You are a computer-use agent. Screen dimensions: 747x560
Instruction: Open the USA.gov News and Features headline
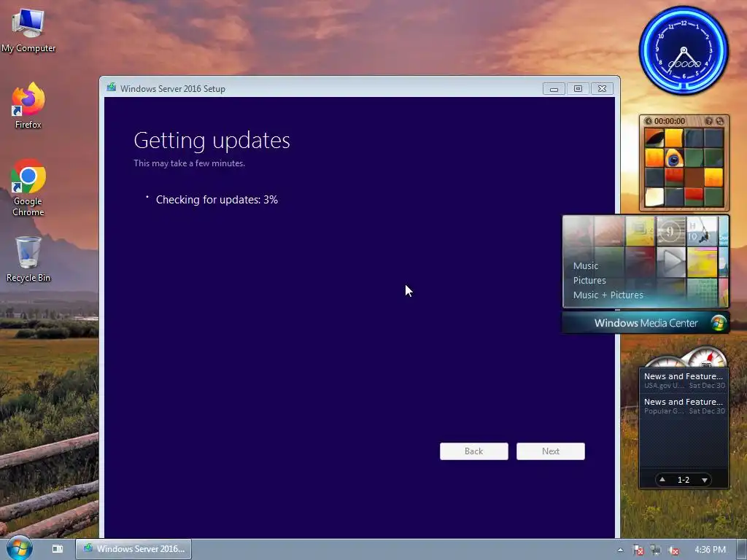[x=684, y=381]
